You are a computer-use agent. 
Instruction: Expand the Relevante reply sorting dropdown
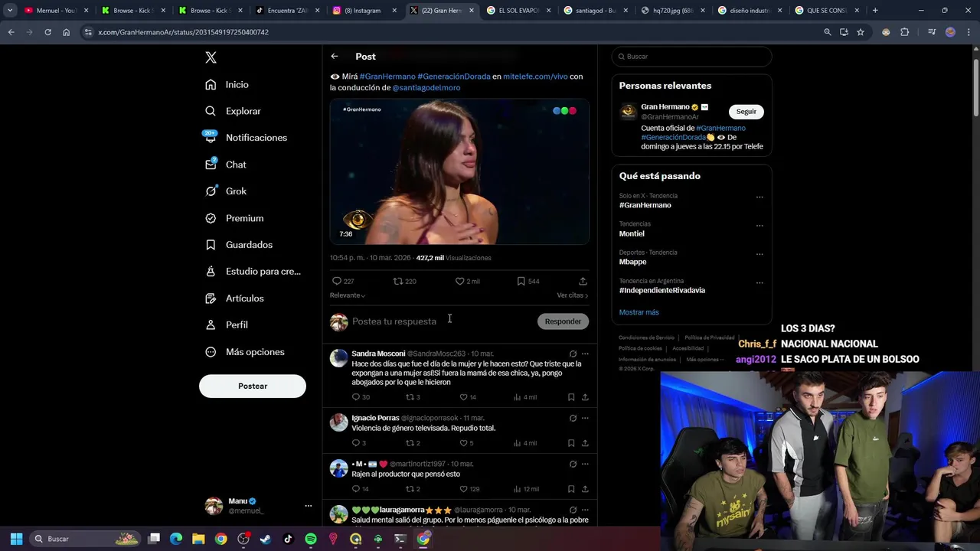point(348,295)
